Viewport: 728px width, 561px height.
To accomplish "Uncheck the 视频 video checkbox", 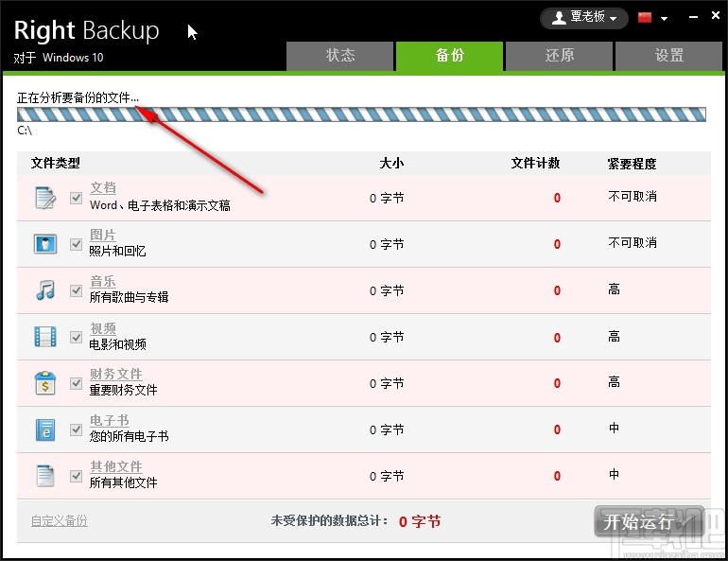I will tap(77, 337).
